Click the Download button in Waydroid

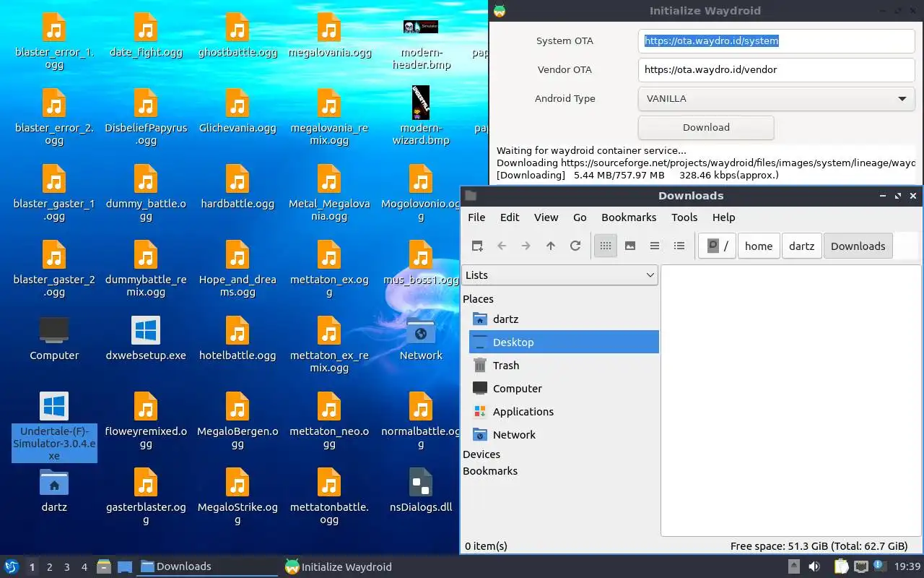click(x=706, y=128)
